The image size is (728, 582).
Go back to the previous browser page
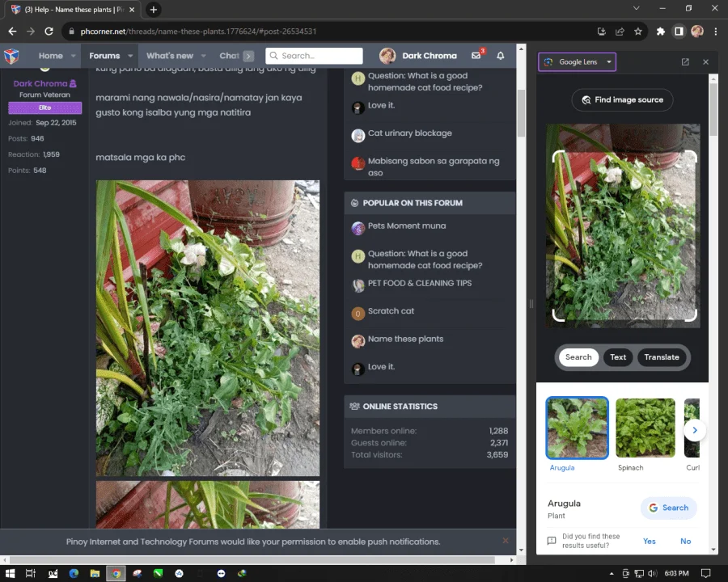click(x=12, y=31)
